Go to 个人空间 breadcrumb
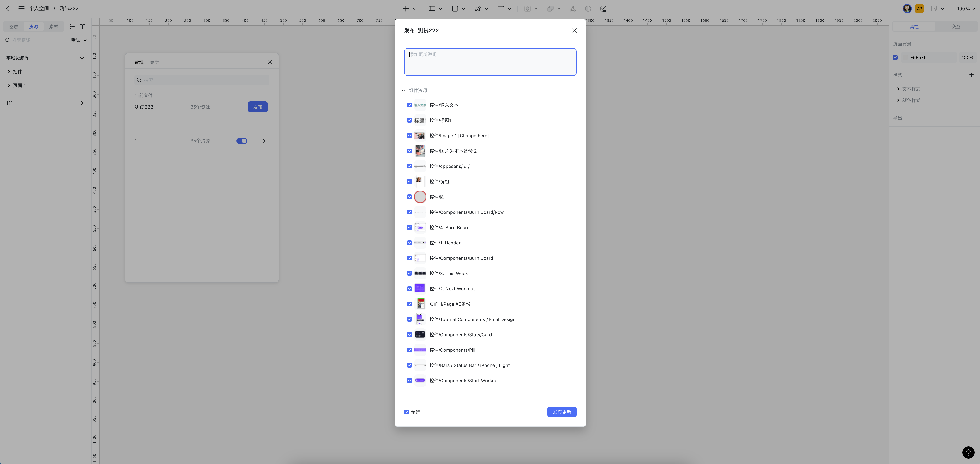980x464 pixels. pos(39,8)
